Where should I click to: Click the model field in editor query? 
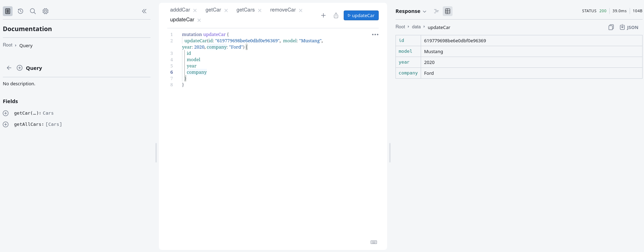[x=194, y=60]
